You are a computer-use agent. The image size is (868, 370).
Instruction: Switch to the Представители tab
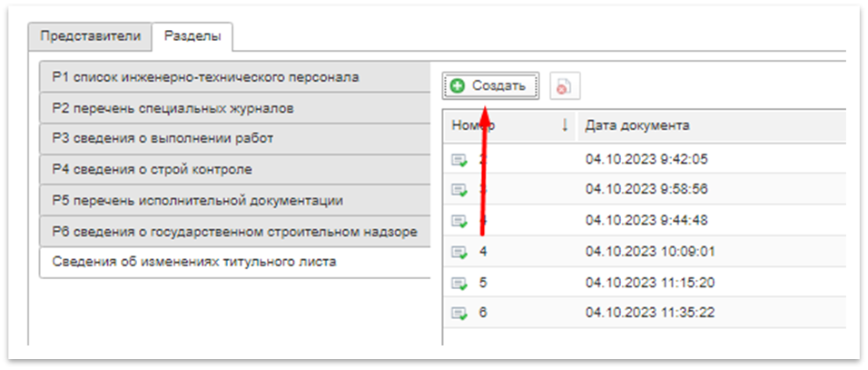point(90,36)
